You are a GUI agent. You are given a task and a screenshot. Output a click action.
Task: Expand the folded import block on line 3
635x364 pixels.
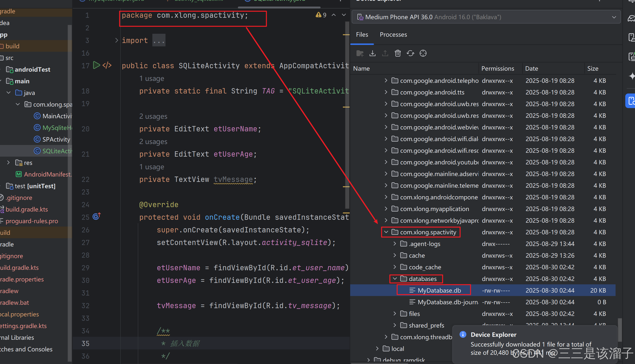point(116,40)
